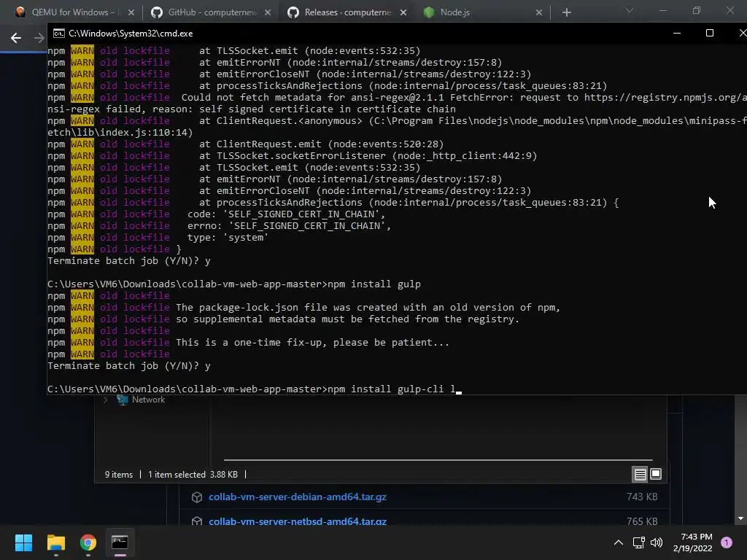Open clock showing 7:43 PM
This screenshot has width=747, height=560.
pyautogui.click(x=692, y=542)
